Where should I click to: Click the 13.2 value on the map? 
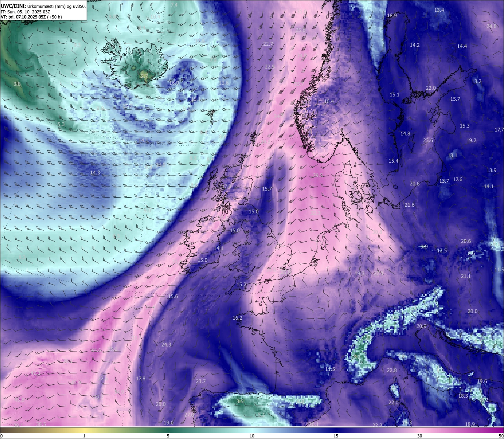[x=476, y=81]
